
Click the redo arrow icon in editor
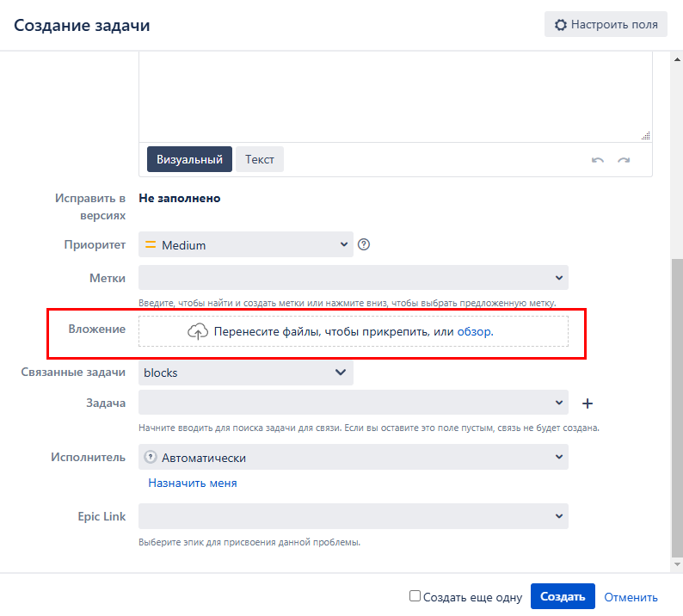(x=624, y=160)
